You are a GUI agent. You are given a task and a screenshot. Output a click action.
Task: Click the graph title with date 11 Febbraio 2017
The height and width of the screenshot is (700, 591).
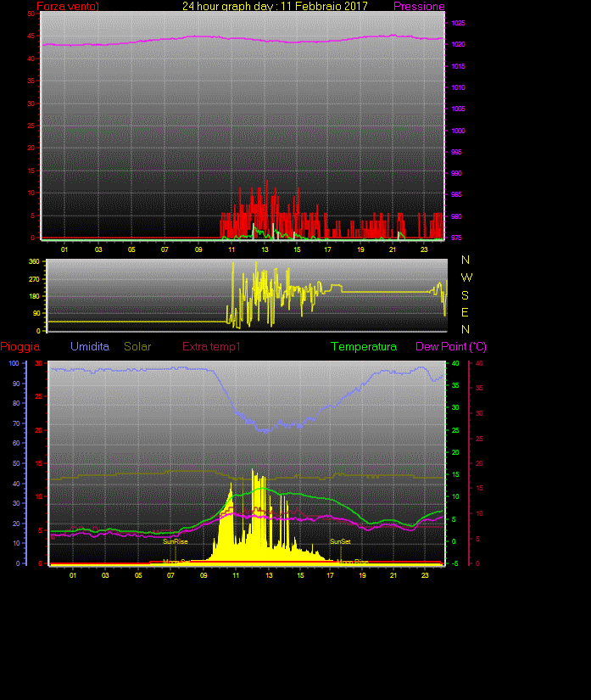pyautogui.click(x=275, y=6)
